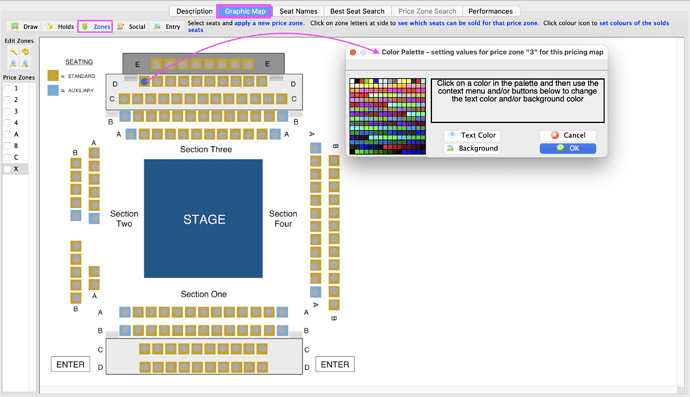The width and height of the screenshot is (690, 397).
Task: Click the Background color button
Action: coord(472,148)
